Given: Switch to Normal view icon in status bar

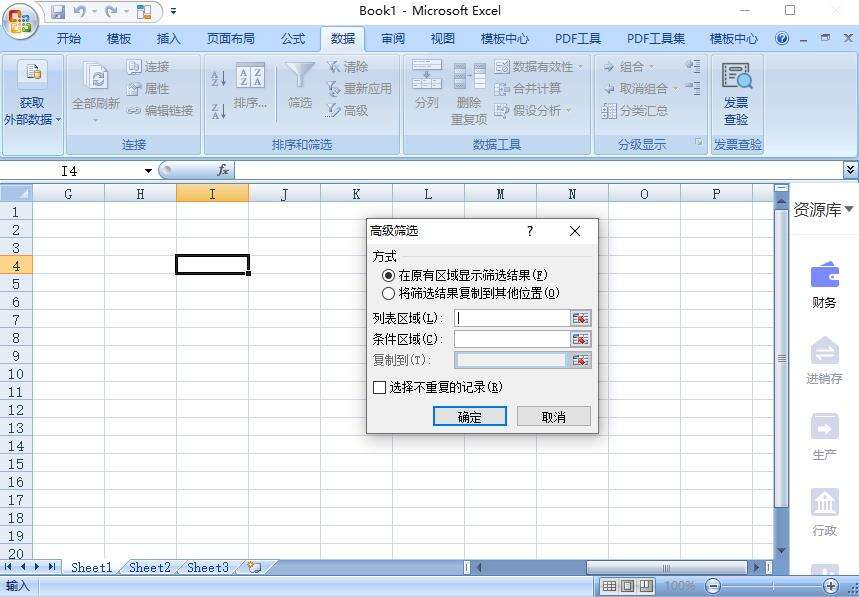Looking at the screenshot, I should 609,586.
